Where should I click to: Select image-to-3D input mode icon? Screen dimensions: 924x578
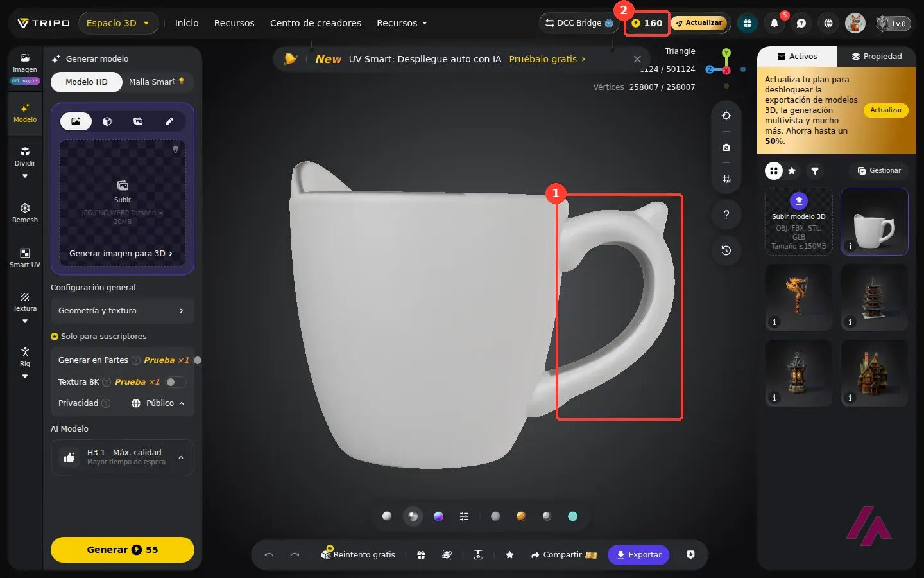tap(76, 121)
